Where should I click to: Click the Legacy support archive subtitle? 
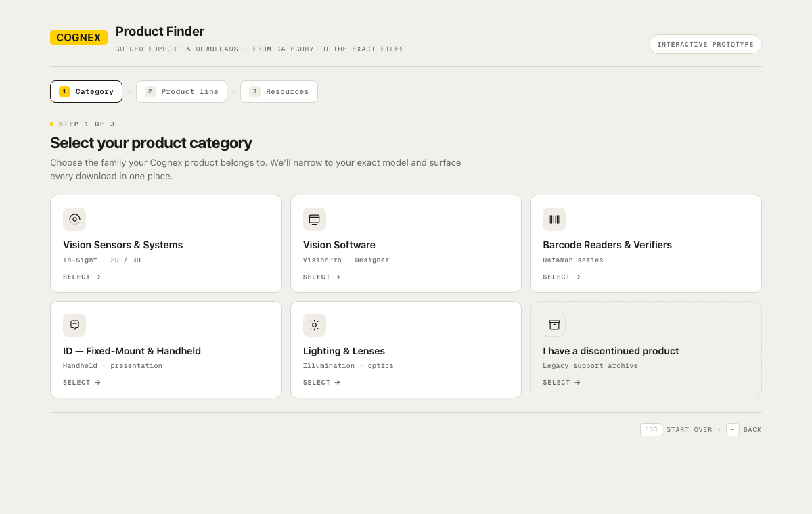pos(590,366)
